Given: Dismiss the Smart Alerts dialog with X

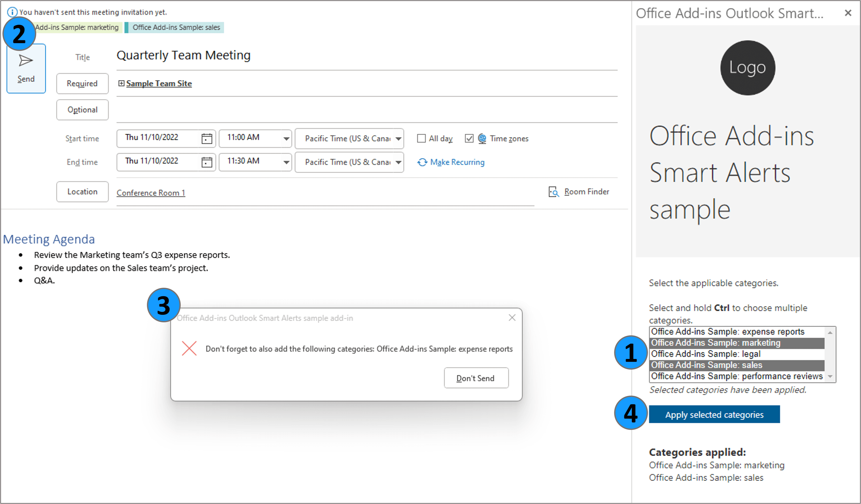Looking at the screenshot, I should pyautogui.click(x=512, y=318).
